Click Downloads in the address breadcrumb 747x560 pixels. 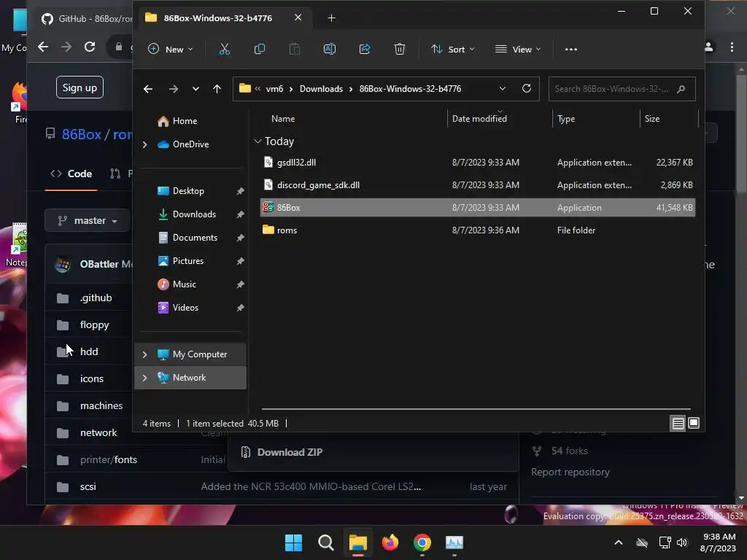321,89
